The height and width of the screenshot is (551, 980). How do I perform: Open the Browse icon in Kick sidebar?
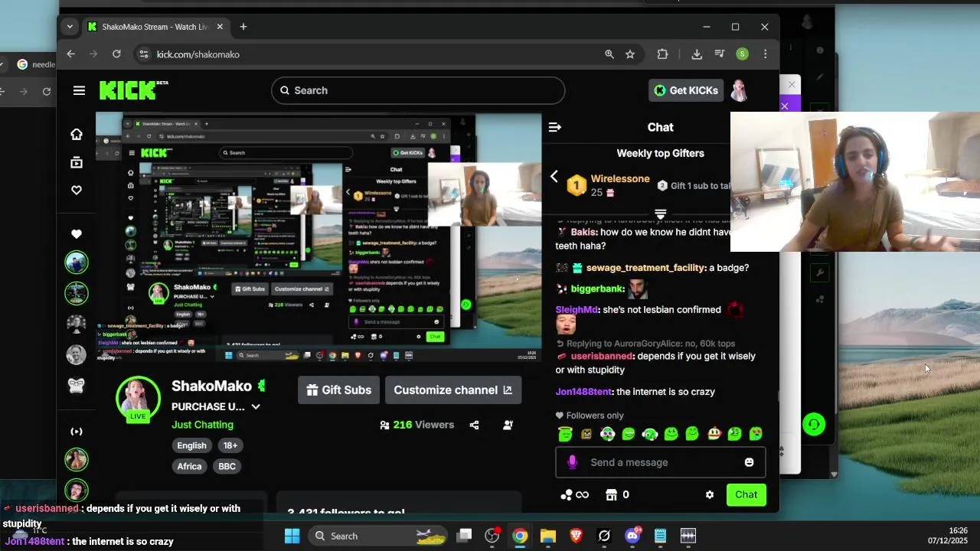(77, 162)
